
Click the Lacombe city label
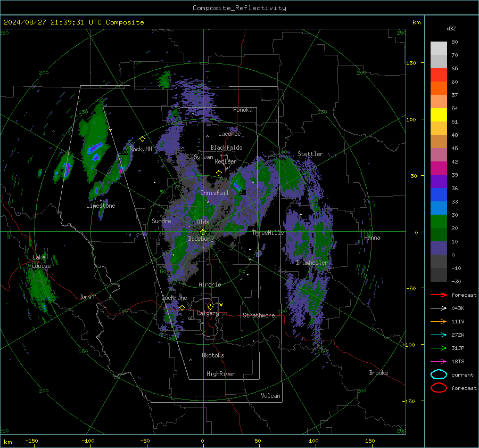[229, 134]
